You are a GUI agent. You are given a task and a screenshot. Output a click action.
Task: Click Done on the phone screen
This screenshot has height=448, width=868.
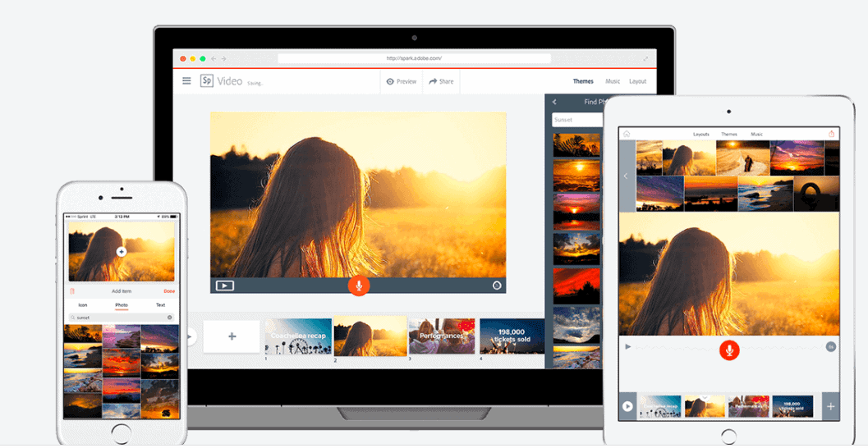[169, 291]
